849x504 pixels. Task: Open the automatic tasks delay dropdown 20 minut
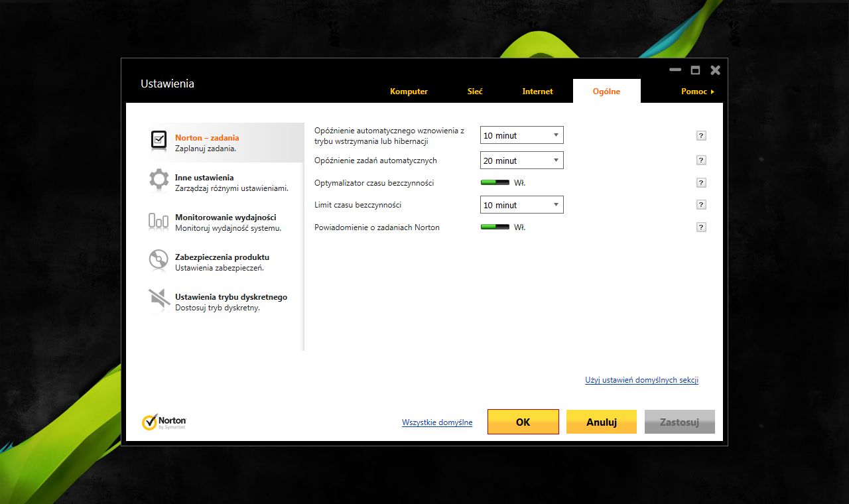coord(522,160)
